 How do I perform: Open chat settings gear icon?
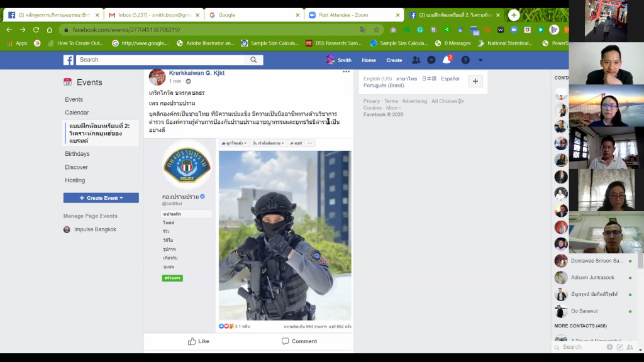click(609, 347)
